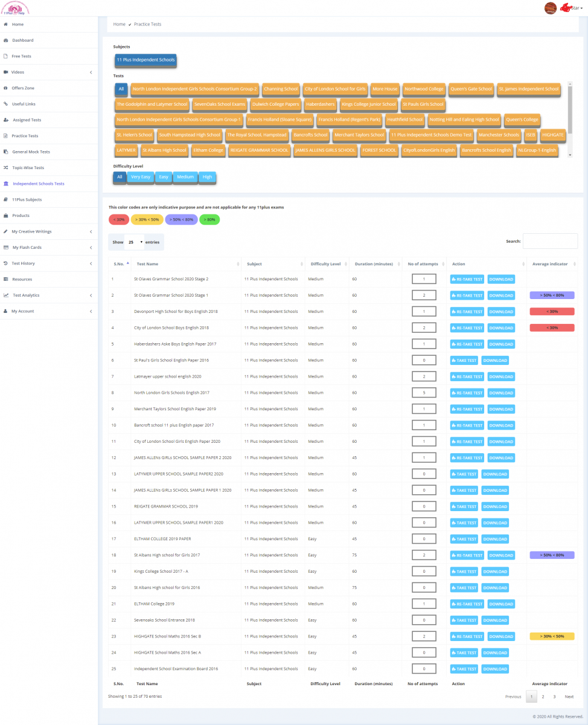
Task: Click the Home icon in the sidebar
Action: [6, 24]
